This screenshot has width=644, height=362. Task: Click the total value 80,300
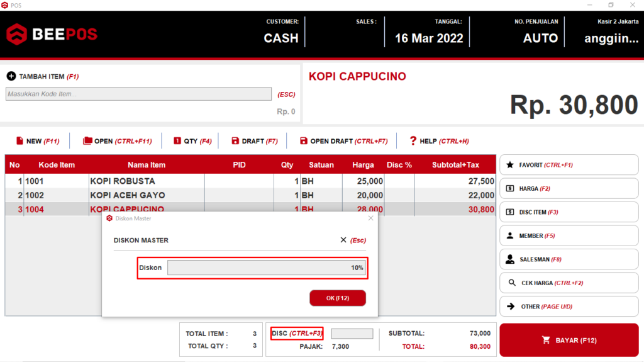[x=480, y=346]
